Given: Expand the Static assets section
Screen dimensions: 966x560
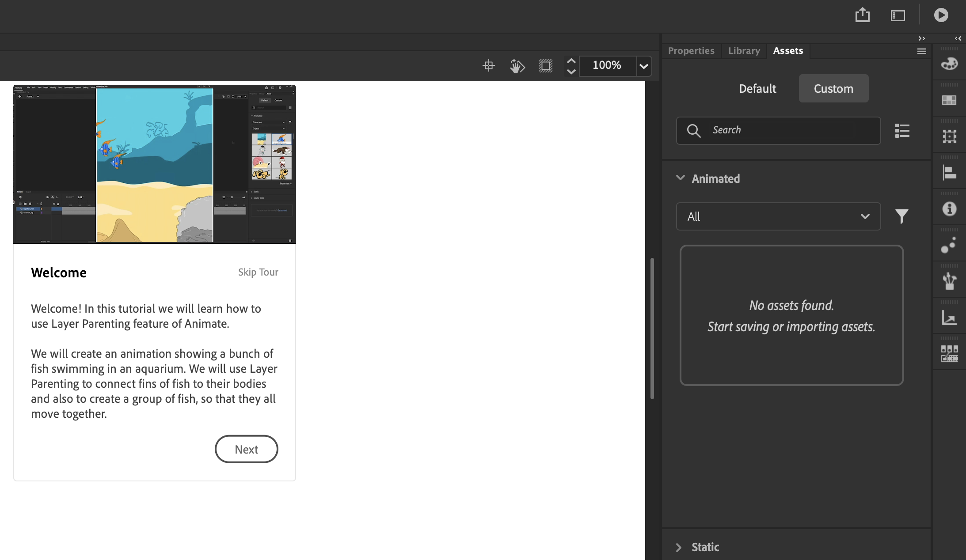Looking at the screenshot, I should [679, 547].
